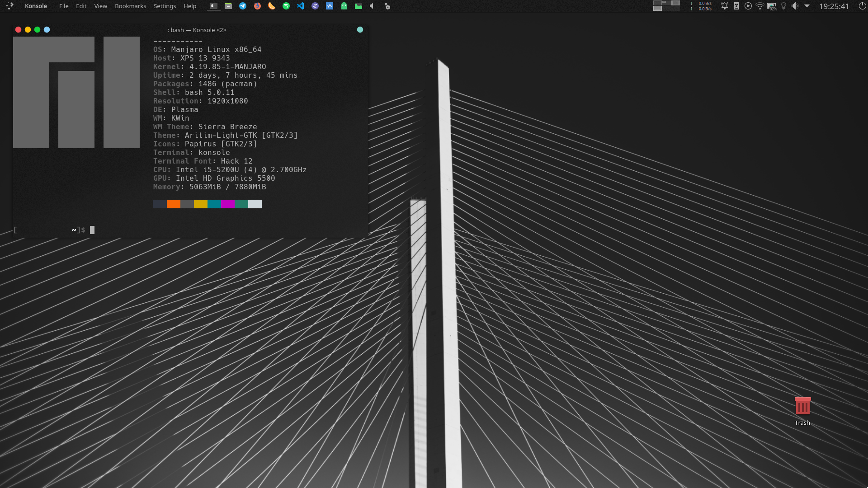The image size is (868, 488).
Task: Click the purple round app icon in the panel
Action: [315, 6]
